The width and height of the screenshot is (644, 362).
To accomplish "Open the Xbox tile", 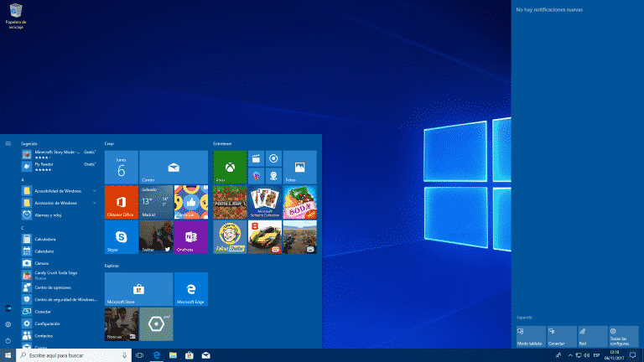I will 230,167.
